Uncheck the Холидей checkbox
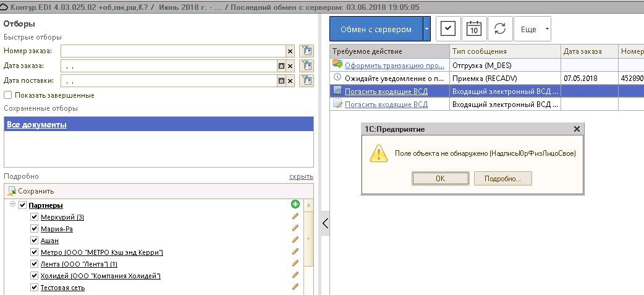Screen dimensions: 644x295 (x=35, y=276)
